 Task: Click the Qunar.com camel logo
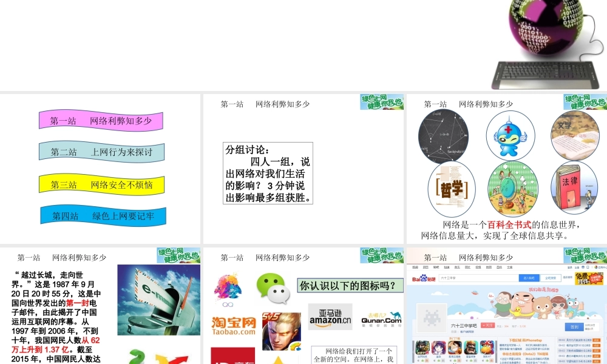[381, 319]
